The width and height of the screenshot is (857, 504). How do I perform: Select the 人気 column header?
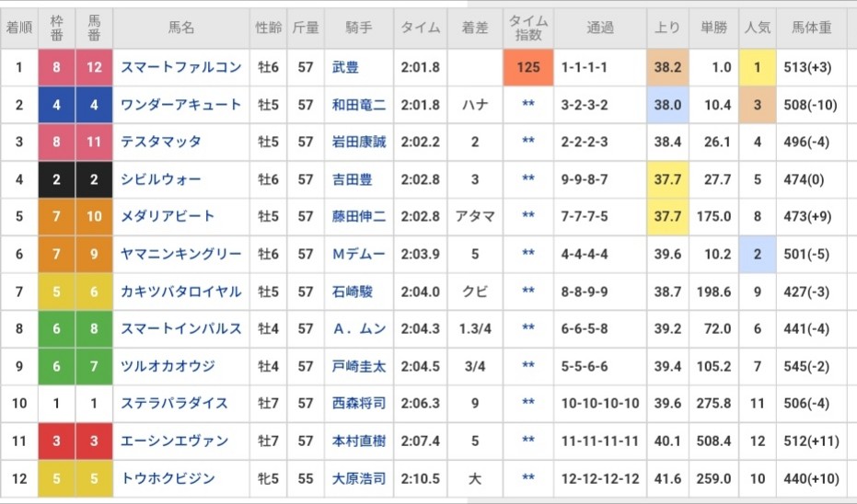[757, 29]
